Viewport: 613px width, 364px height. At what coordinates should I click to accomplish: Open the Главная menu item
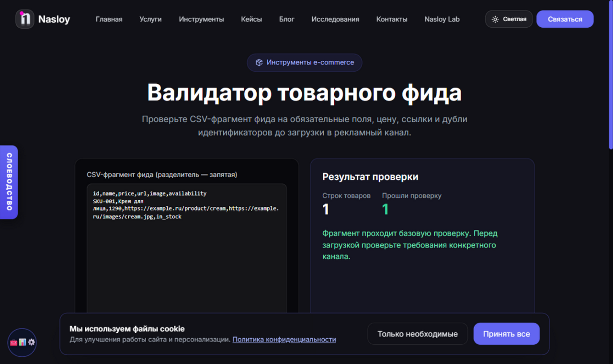point(109,19)
